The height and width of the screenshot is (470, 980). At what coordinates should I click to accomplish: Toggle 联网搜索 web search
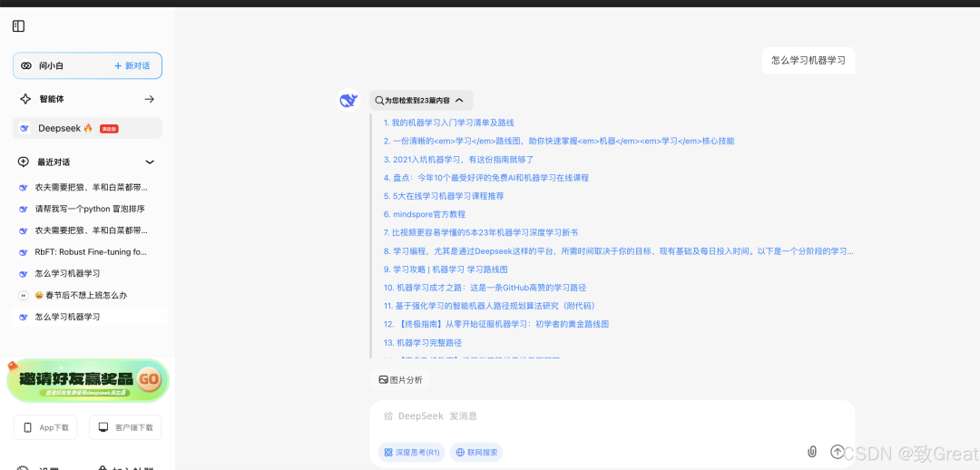pyautogui.click(x=476, y=453)
